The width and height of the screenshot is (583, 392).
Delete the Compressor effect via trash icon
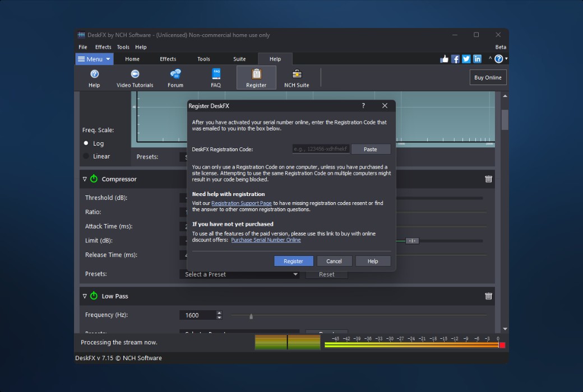click(488, 179)
